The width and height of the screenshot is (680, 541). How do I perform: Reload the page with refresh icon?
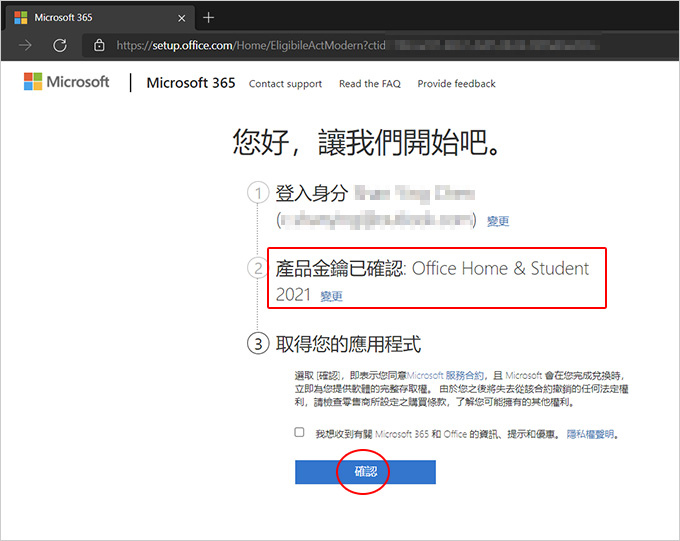point(60,45)
